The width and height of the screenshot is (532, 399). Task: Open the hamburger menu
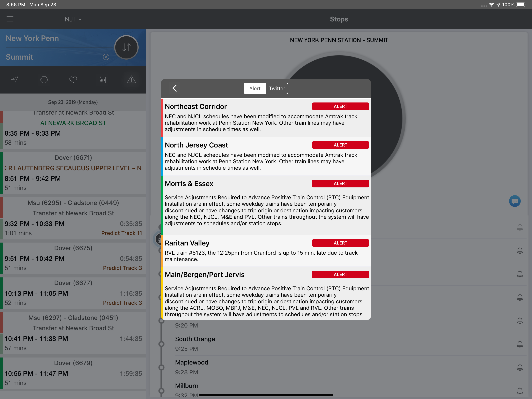tap(10, 19)
